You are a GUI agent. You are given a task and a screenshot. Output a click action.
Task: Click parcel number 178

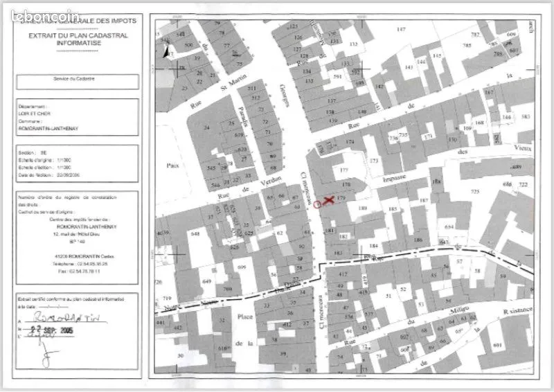347,184
